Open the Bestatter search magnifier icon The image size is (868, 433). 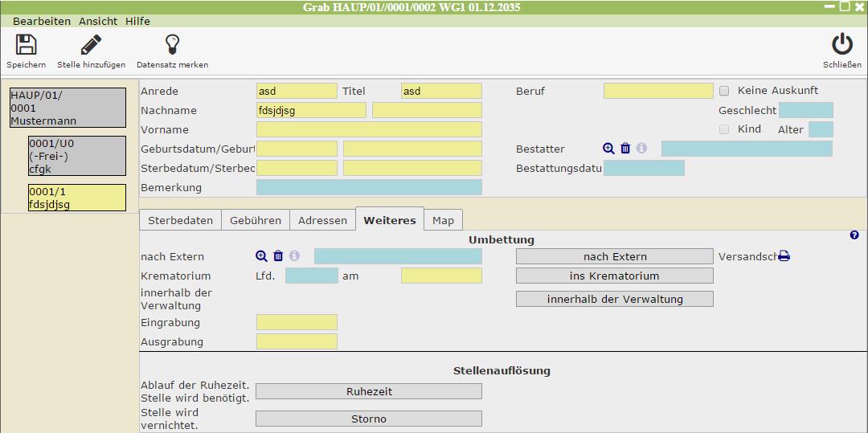(608, 149)
